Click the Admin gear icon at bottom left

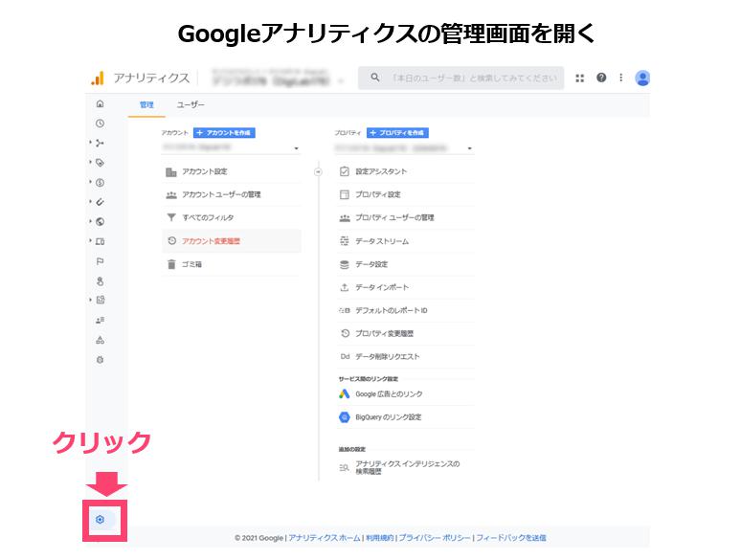[100, 520]
